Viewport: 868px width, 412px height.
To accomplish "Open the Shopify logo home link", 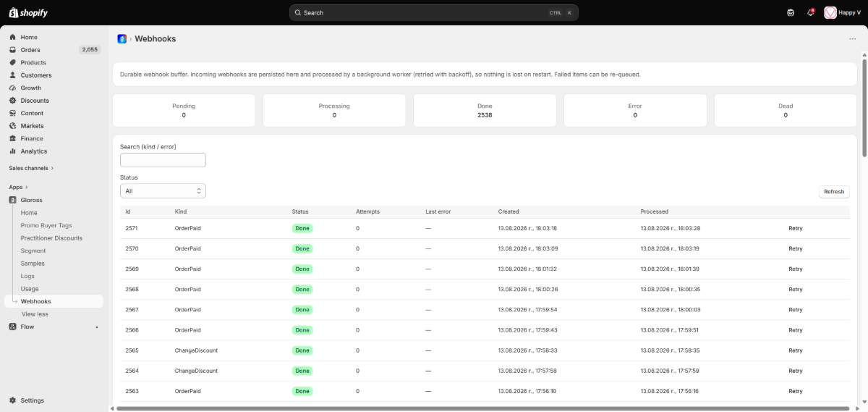I will click(28, 12).
